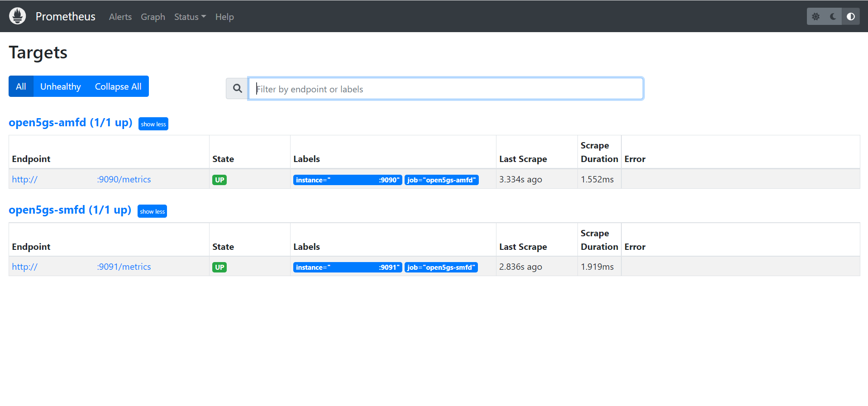Screen dimensions: 868x406
Task: Open the :9090/metrics endpoint link
Action: click(81, 179)
